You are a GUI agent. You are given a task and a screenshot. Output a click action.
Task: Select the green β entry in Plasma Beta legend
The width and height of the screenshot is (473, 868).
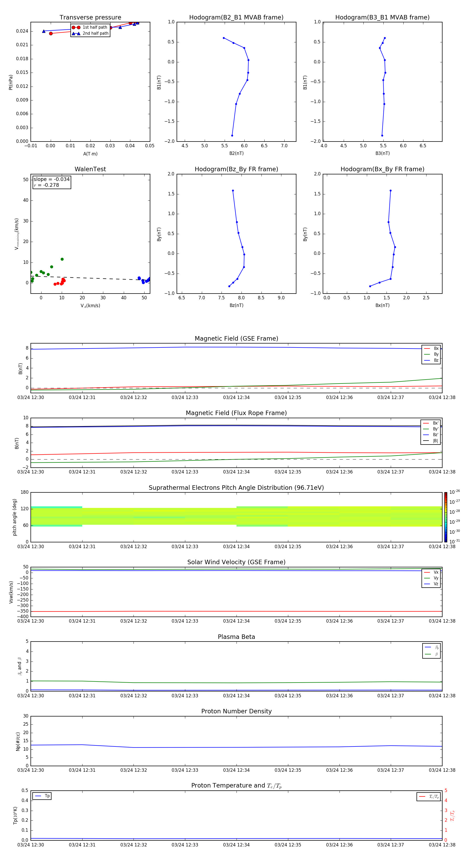coord(431,654)
